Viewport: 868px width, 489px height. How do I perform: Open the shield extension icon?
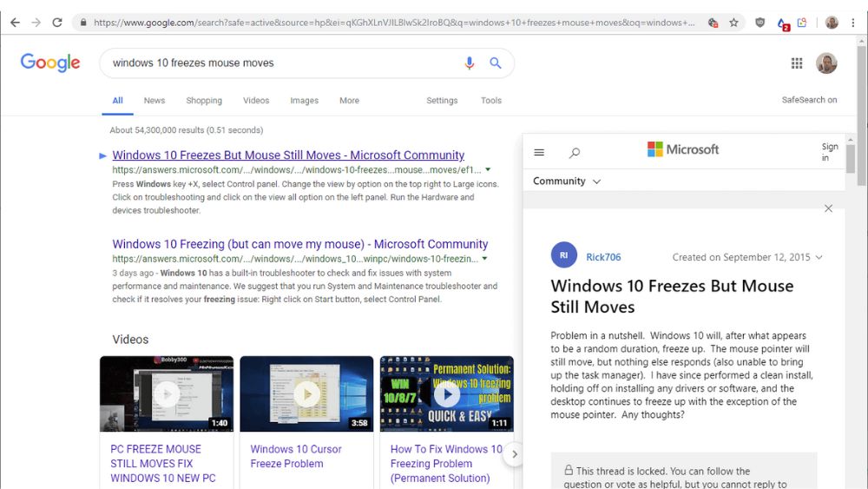(760, 23)
